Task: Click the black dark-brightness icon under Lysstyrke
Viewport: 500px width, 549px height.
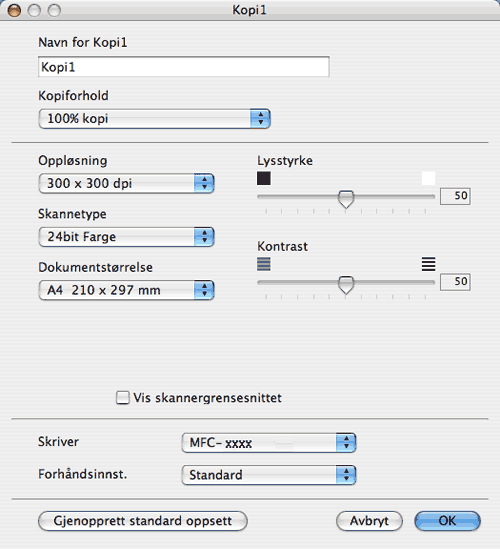Action: point(264,178)
